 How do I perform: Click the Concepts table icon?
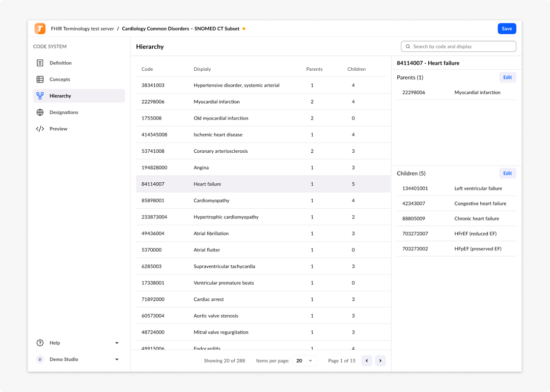[40, 79]
